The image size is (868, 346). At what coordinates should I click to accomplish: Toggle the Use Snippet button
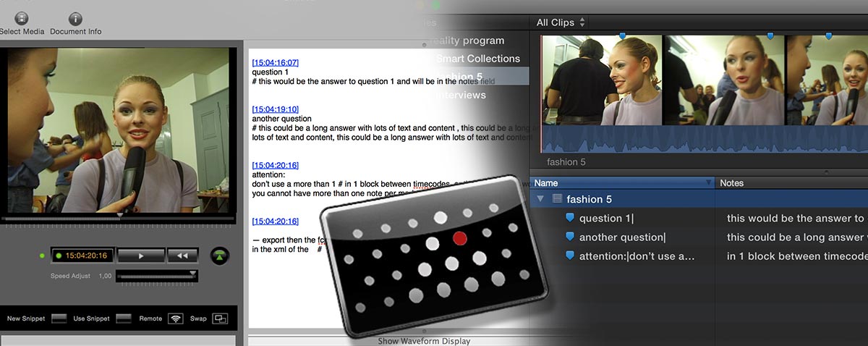[x=124, y=318]
